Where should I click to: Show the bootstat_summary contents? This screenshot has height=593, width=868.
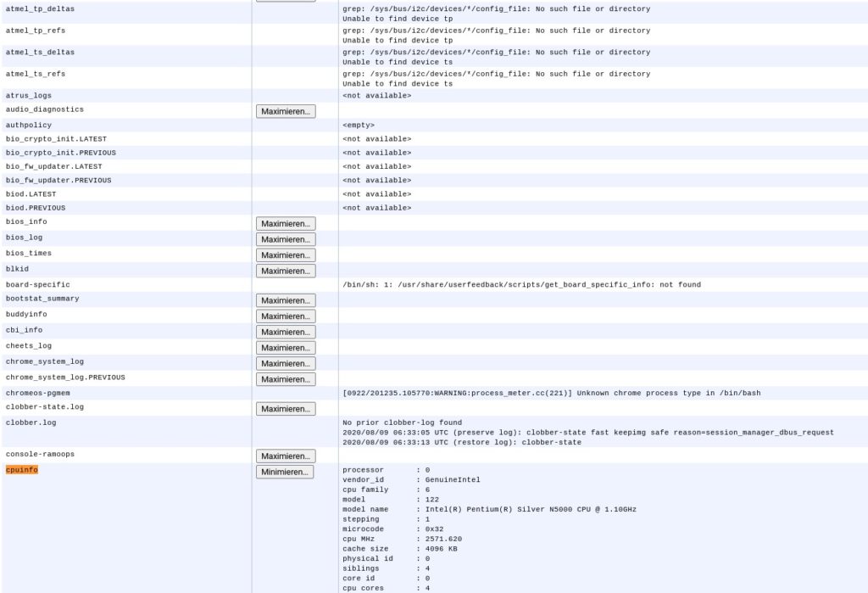coord(286,300)
